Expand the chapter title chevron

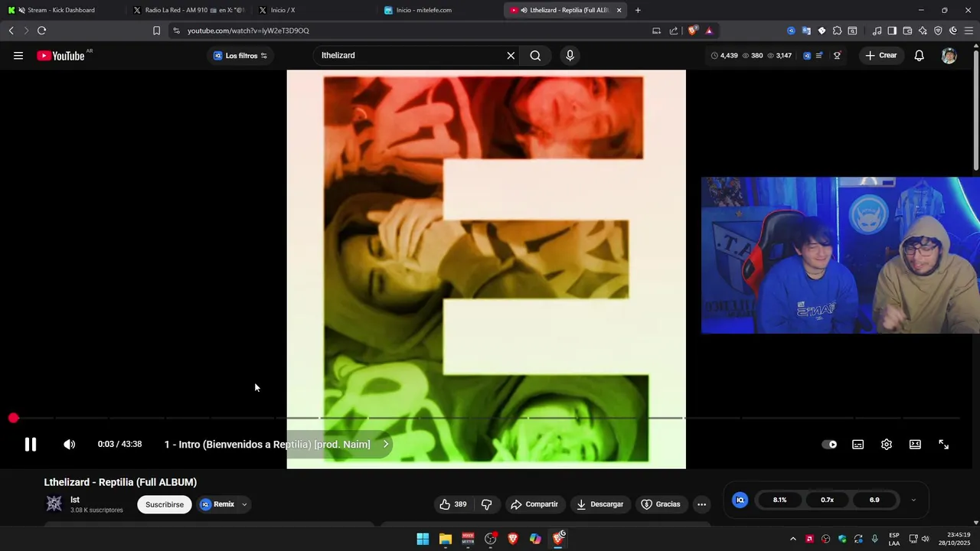point(386,445)
